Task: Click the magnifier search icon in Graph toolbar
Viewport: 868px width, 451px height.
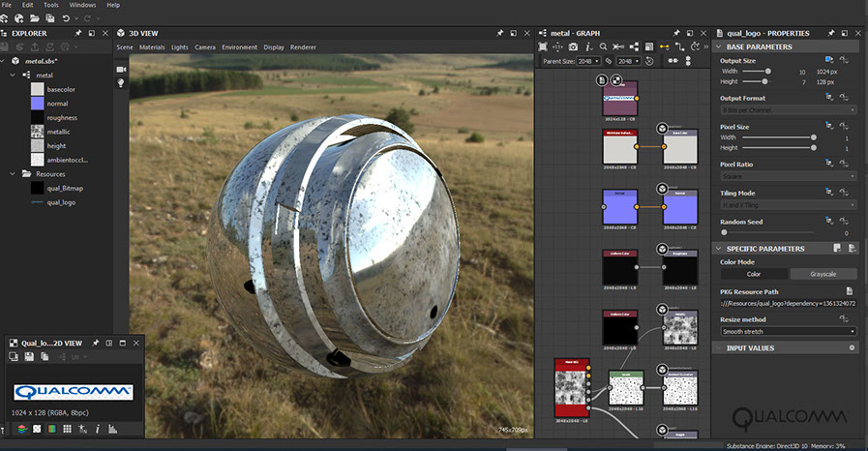Action: [x=603, y=46]
